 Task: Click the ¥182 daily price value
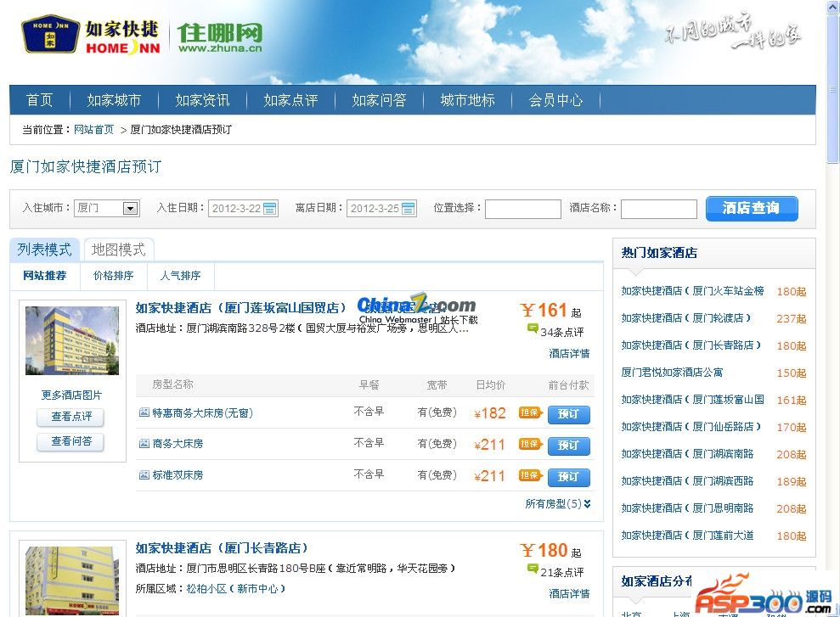[489, 413]
